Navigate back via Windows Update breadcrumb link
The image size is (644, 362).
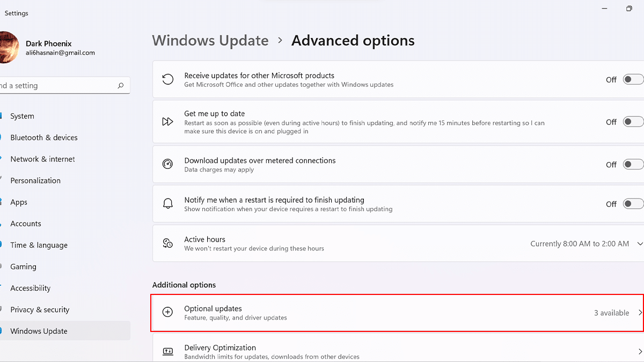(210, 41)
